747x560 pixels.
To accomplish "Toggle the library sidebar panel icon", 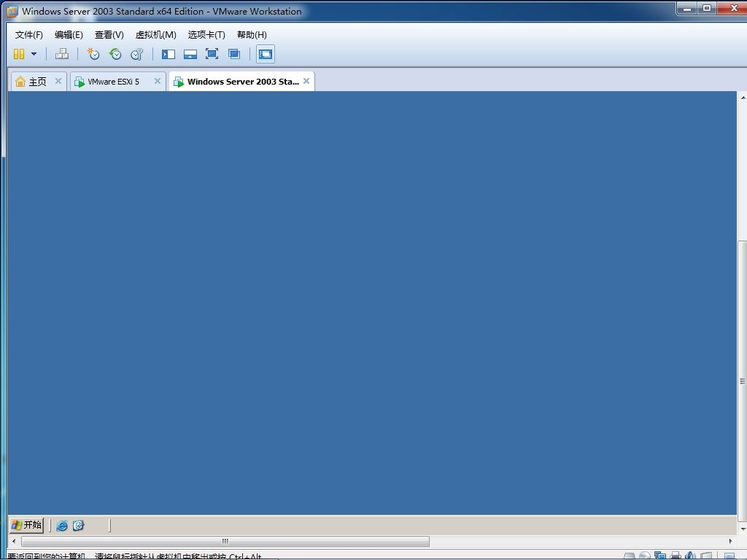I will (x=169, y=54).
